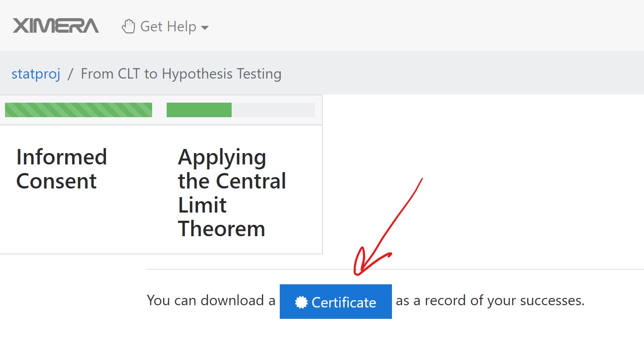Image resolution: width=644 pixels, height=347 pixels.
Task: Select the From CLT to Hypothesis Testing breadcrumb
Action: coord(181,74)
